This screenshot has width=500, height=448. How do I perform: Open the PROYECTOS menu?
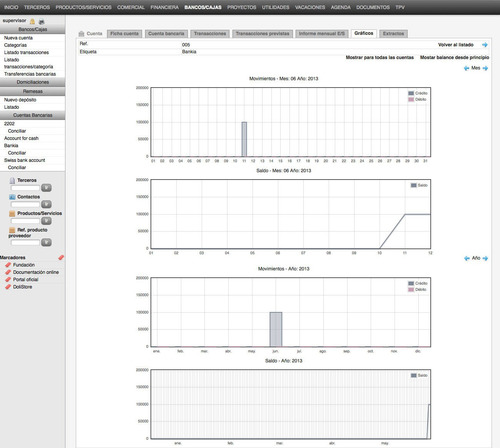(x=242, y=7)
